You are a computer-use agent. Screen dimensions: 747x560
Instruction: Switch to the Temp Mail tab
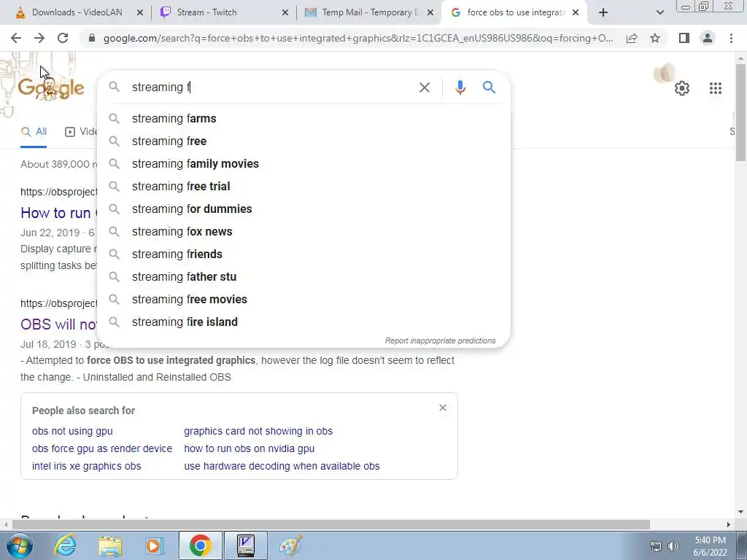pos(370,12)
